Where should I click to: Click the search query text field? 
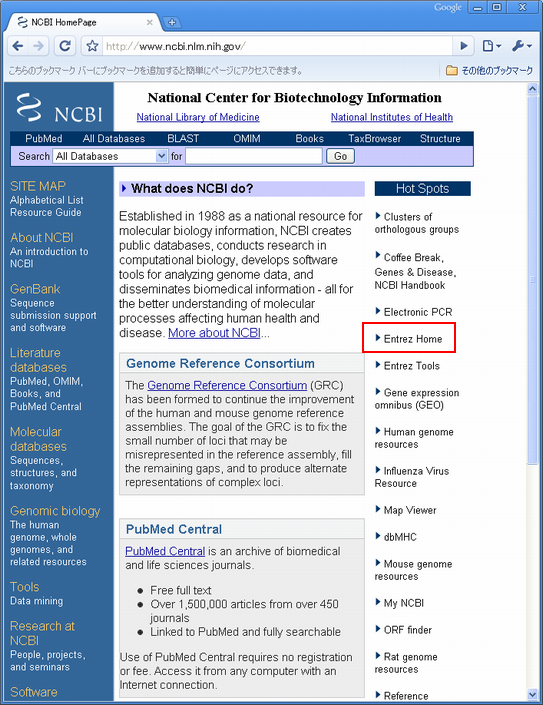click(x=254, y=156)
